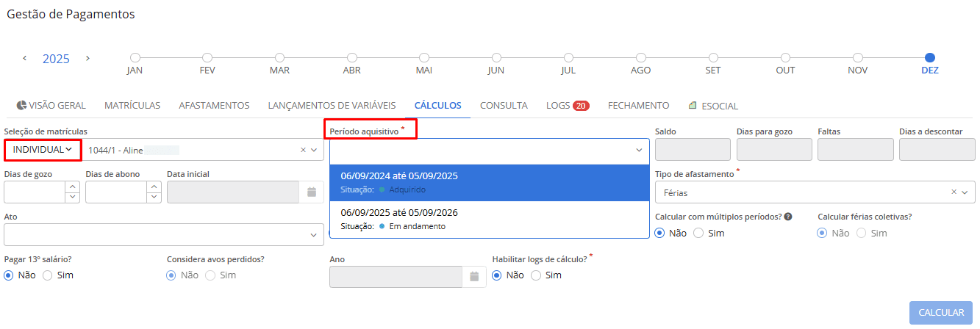Viewport: 980px width, 329px height.
Task: Open the INDIVIDUAL selection type dropdown
Action: [43, 150]
